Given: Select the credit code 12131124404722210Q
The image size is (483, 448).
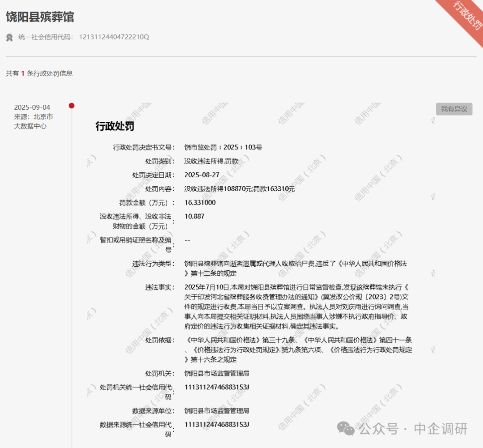Looking at the screenshot, I should click(114, 37).
